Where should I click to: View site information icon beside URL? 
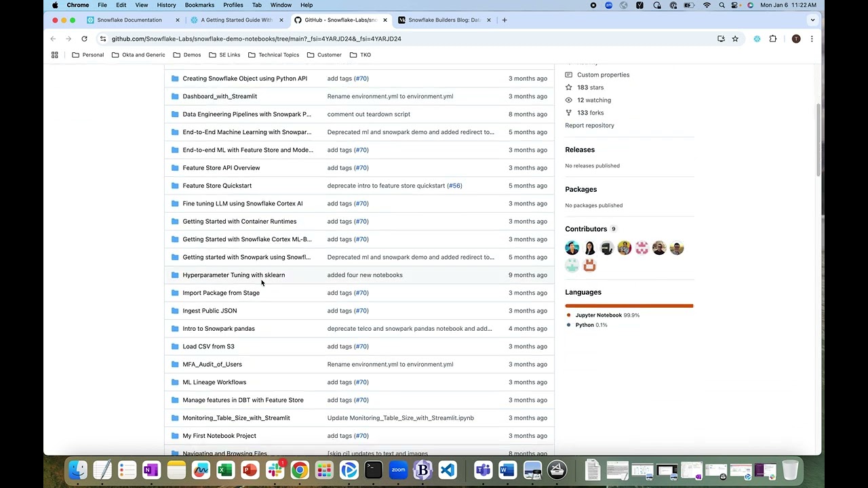coord(102,39)
